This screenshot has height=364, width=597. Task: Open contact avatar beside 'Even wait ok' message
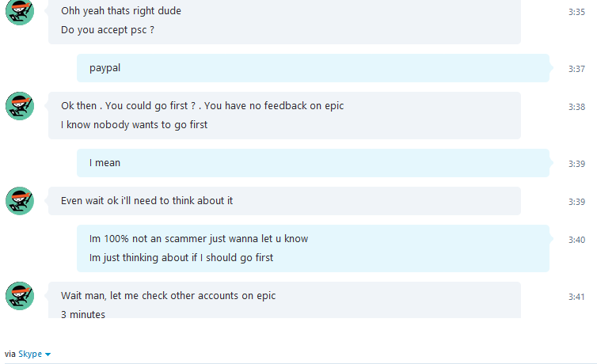coord(20,201)
